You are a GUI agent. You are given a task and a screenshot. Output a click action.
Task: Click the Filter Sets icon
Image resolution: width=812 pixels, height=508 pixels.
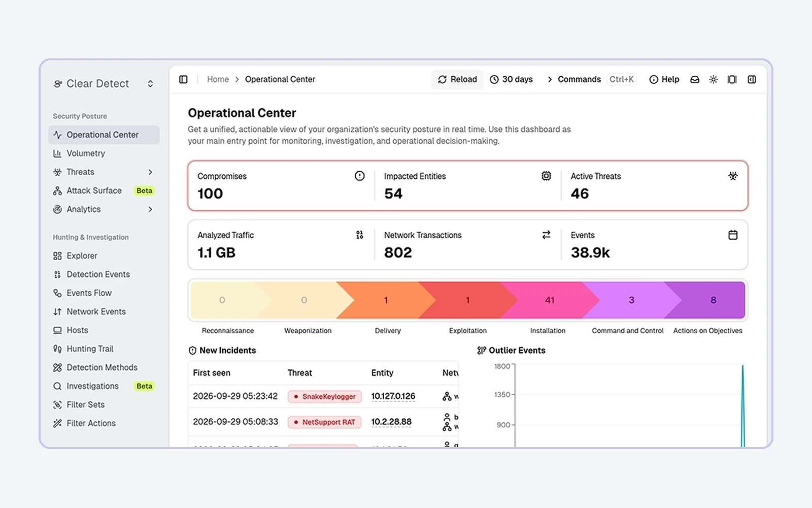tap(57, 405)
